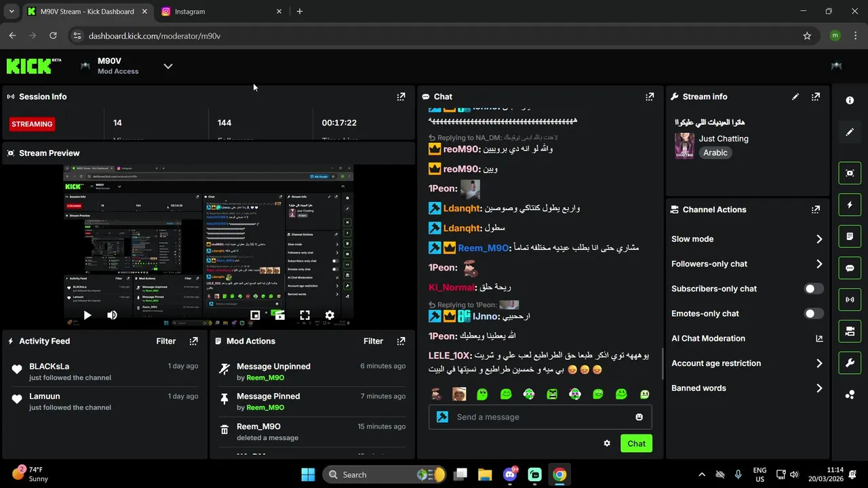Toggle Subscribers-only chat switch
Screen dimensions: 868x488
pos(814,289)
